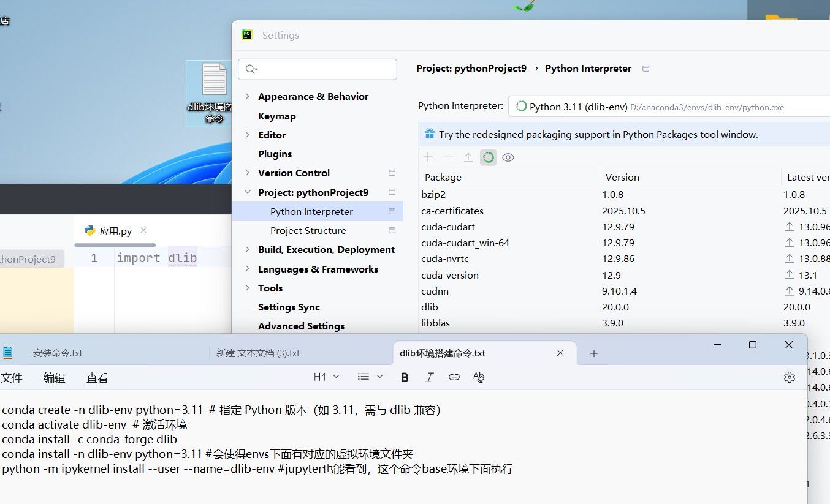Click the Notepad italic formatting icon
830x504 pixels.
(x=429, y=377)
